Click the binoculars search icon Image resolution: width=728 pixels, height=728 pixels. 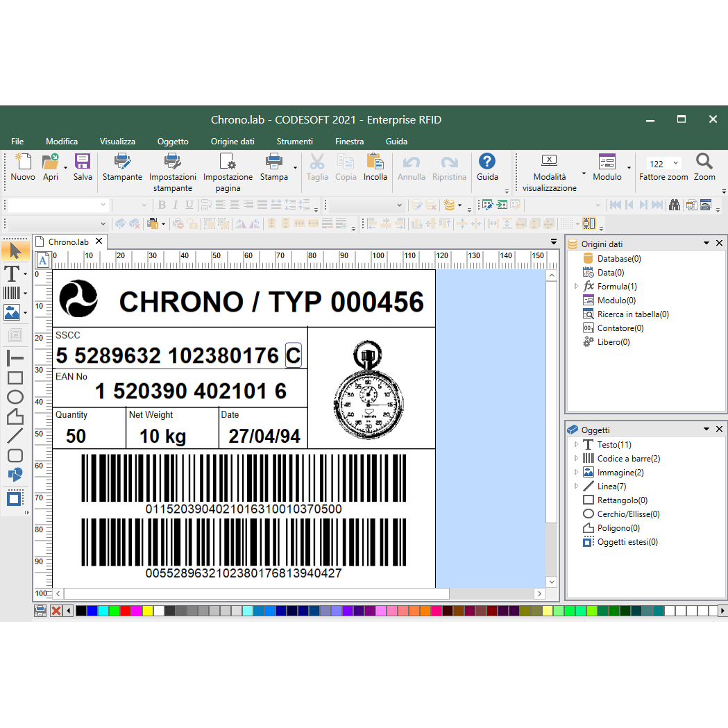(675, 205)
